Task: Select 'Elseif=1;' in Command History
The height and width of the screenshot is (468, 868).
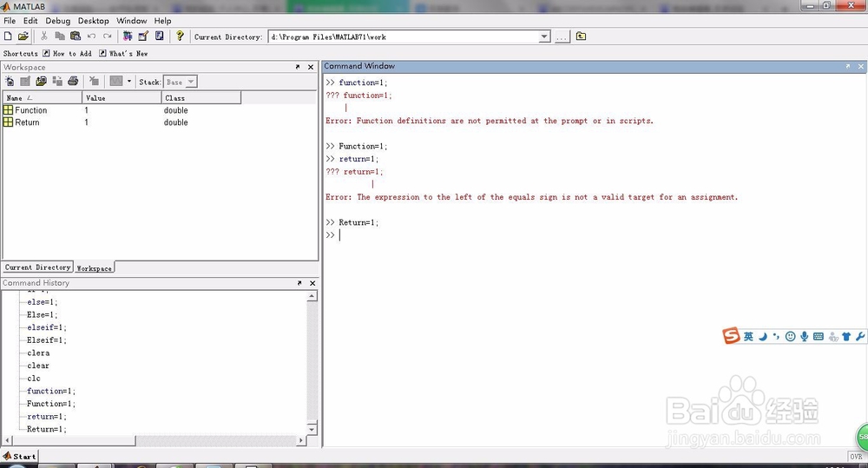Action: (47, 340)
